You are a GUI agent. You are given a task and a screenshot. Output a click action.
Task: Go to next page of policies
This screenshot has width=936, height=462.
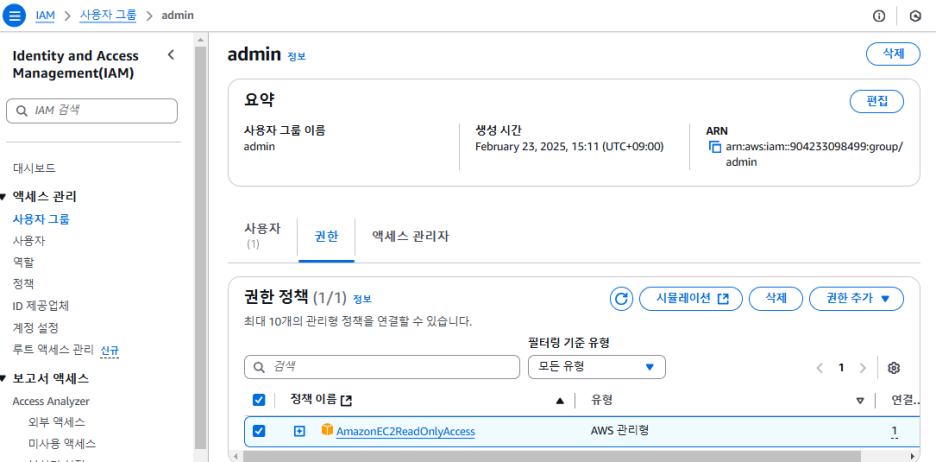pyautogui.click(x=862, y=368)
